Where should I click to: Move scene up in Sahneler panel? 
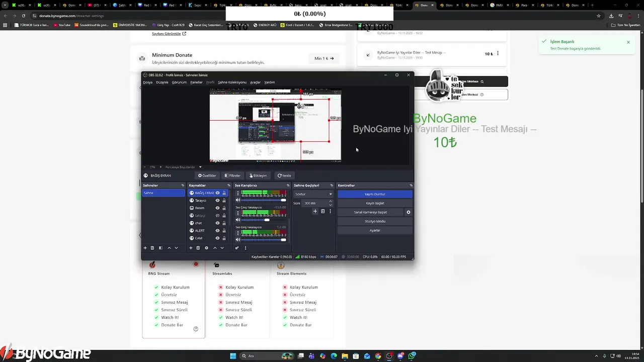click(x=169, y=248)
